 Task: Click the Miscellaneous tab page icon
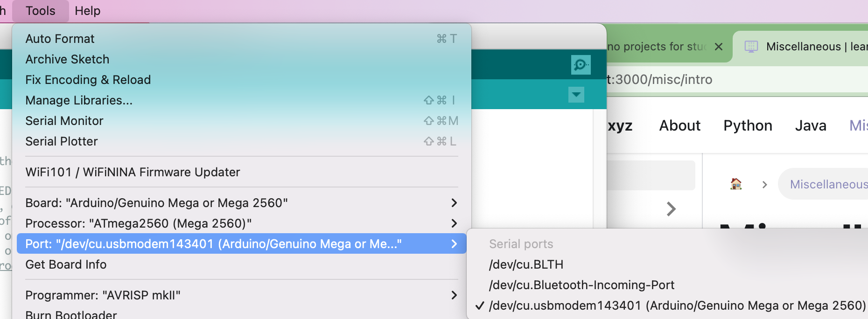pos(751,47)
